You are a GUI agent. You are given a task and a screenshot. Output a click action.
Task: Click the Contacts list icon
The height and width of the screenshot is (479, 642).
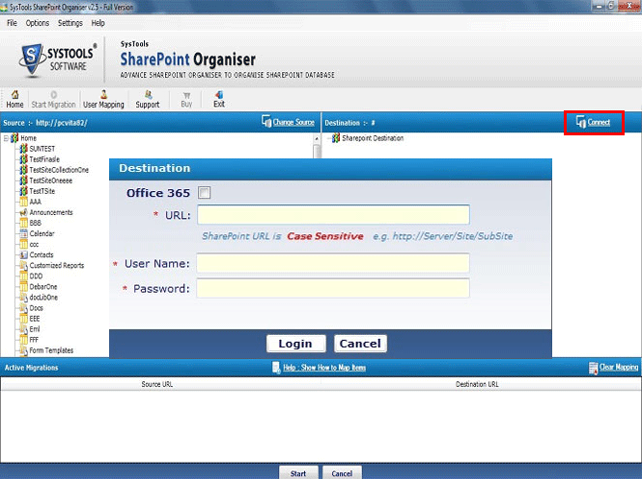24,255
